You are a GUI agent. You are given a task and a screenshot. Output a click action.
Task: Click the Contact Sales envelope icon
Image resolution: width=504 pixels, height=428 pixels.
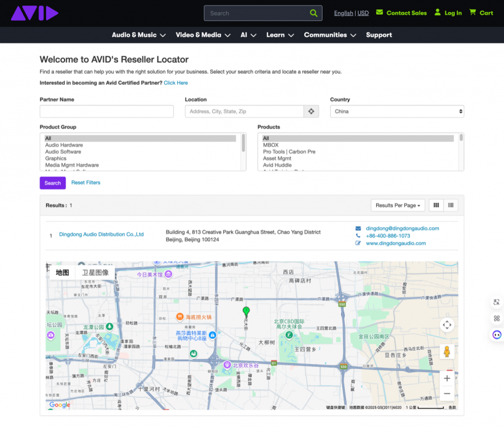click(379, 12)
